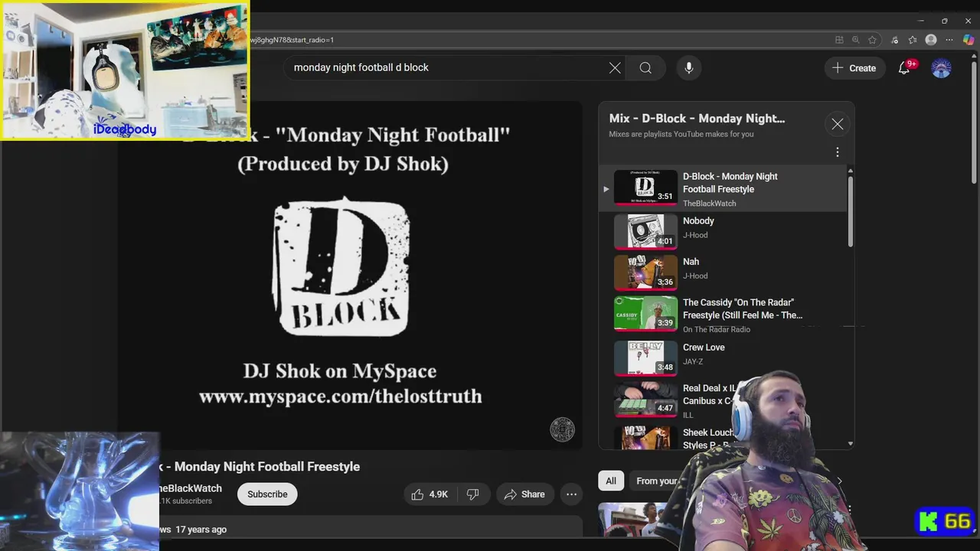Dislike the video with thumbs-down
Viewport: 980px width, 551px height.
473,494
